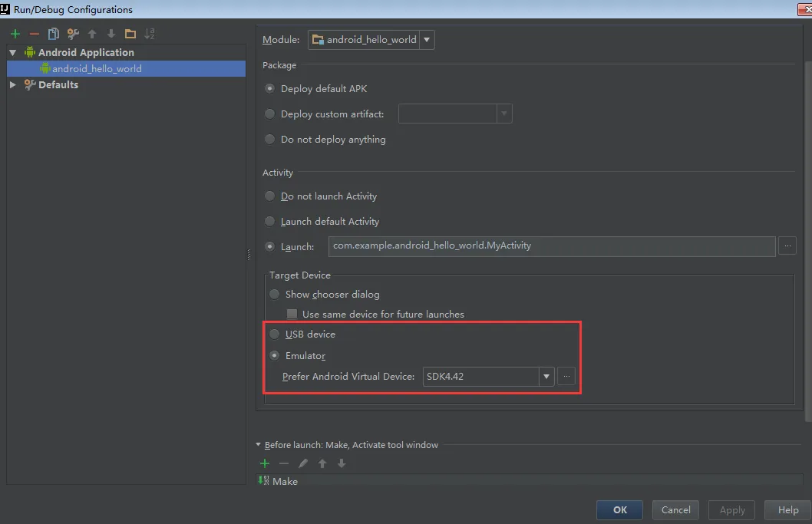812x524 pixels.
Task: Edit before launch task with pencil icon
Action: 303,463
